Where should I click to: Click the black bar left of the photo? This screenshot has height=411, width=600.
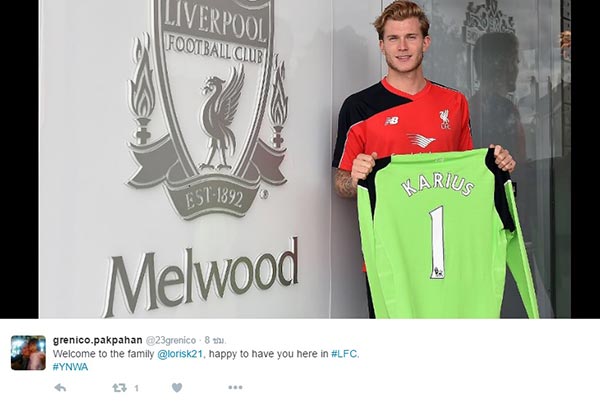pyautogui.click(x=19, y=159)
